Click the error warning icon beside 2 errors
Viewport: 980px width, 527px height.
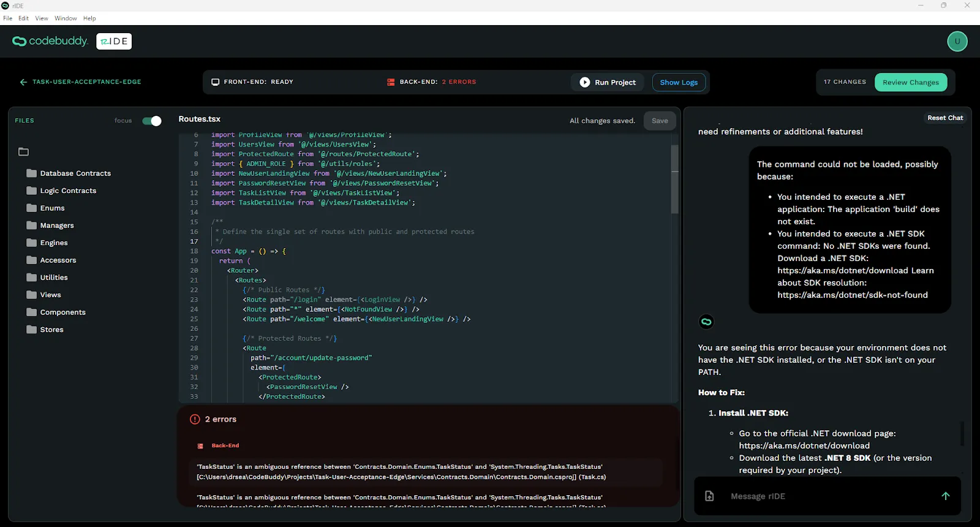coord(195,419)
